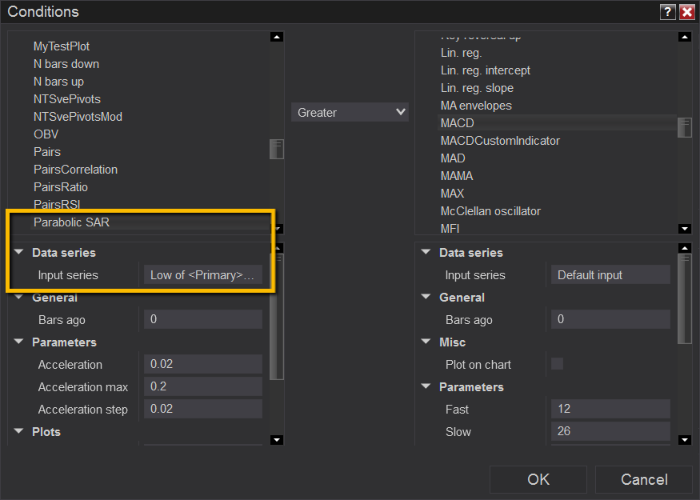700x500 pixels.
Task: Collapse left Plots section
Action: (x=19, y=431)
